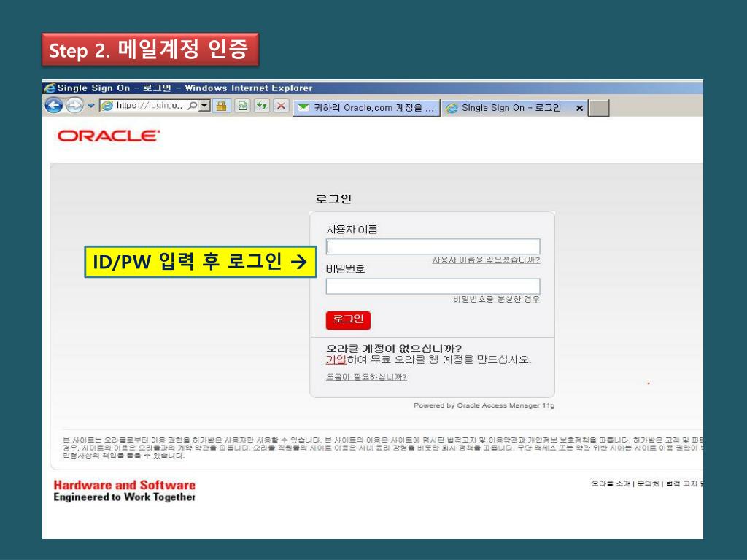Go back with the browser Back arrow

tap(54, 105)
